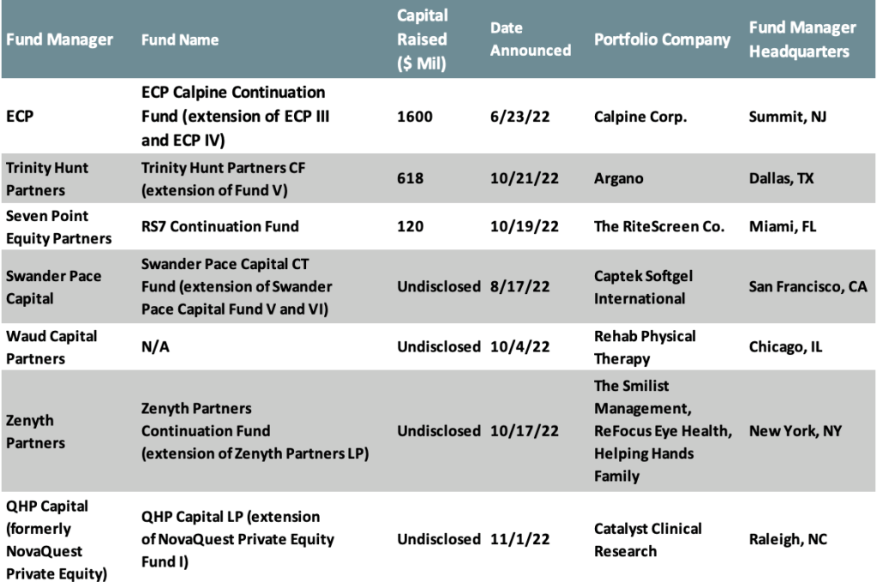This screenshot has height=588, width=877.
Task: Click the Zenyth Partners Continuation Fund cell
Action: pyautogui.click(x=255, y=430)
